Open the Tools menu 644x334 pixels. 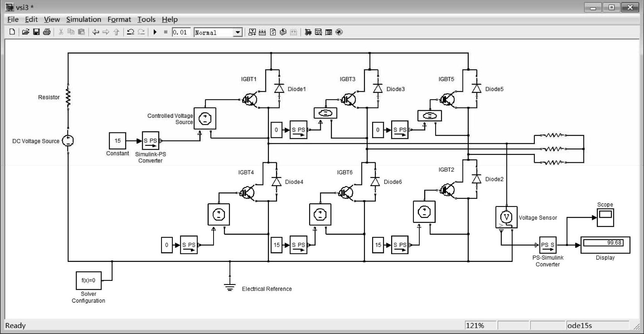point(146,19)
